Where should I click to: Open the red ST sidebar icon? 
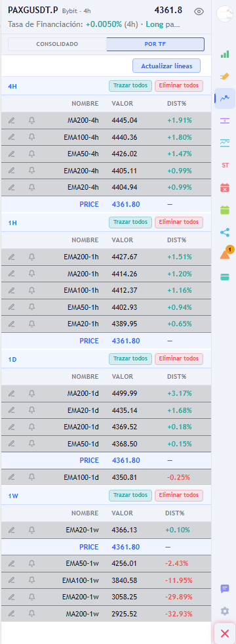pos(225,165)
